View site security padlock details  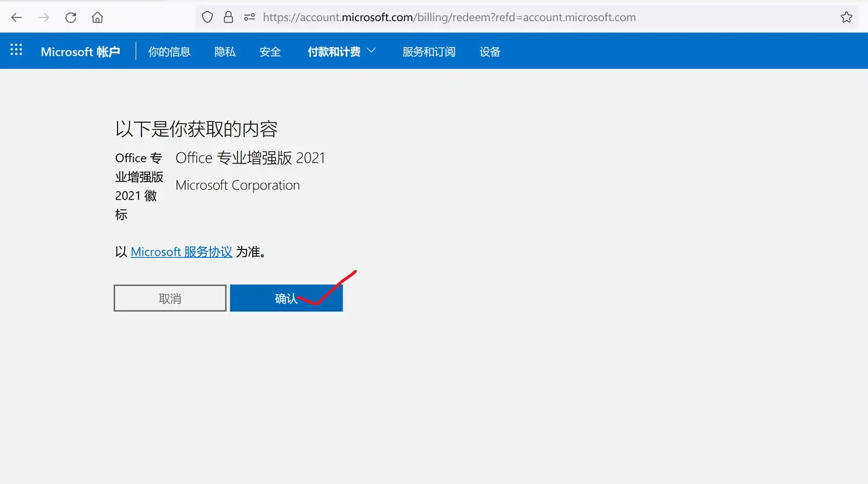tap(228, 17)
